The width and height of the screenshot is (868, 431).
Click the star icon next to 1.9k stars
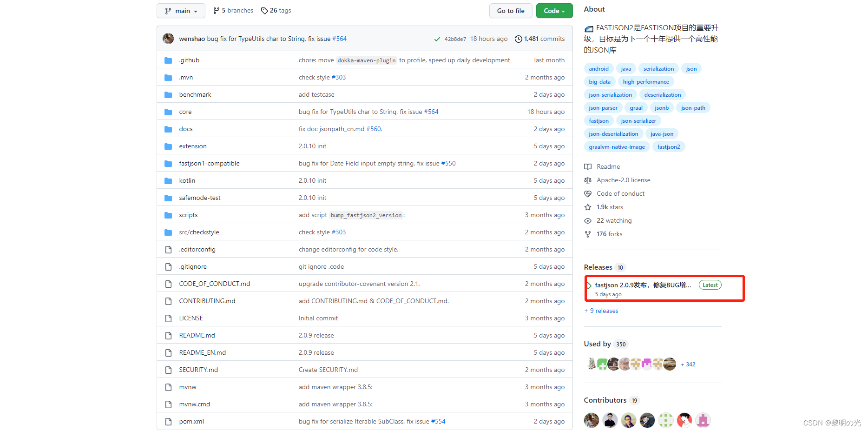[x=587, y=207]
